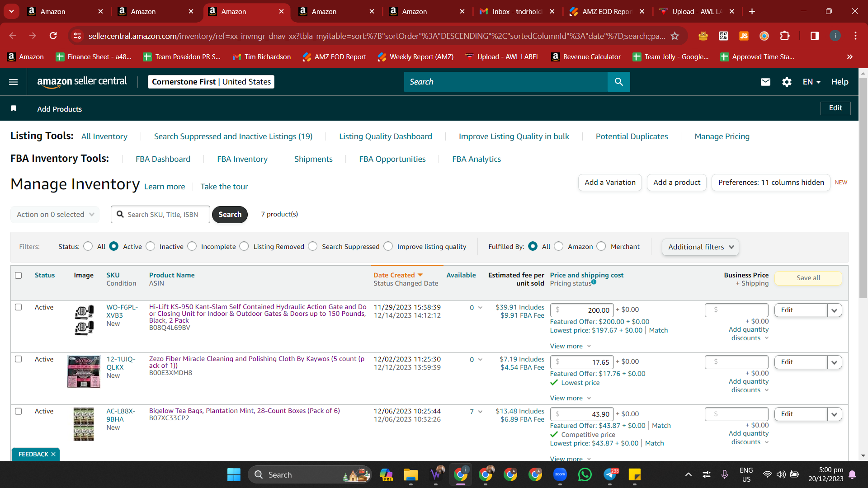Select Fulfilled By Amazon radio button
Screen dimensions: 868x488
(x=559, y=246)
